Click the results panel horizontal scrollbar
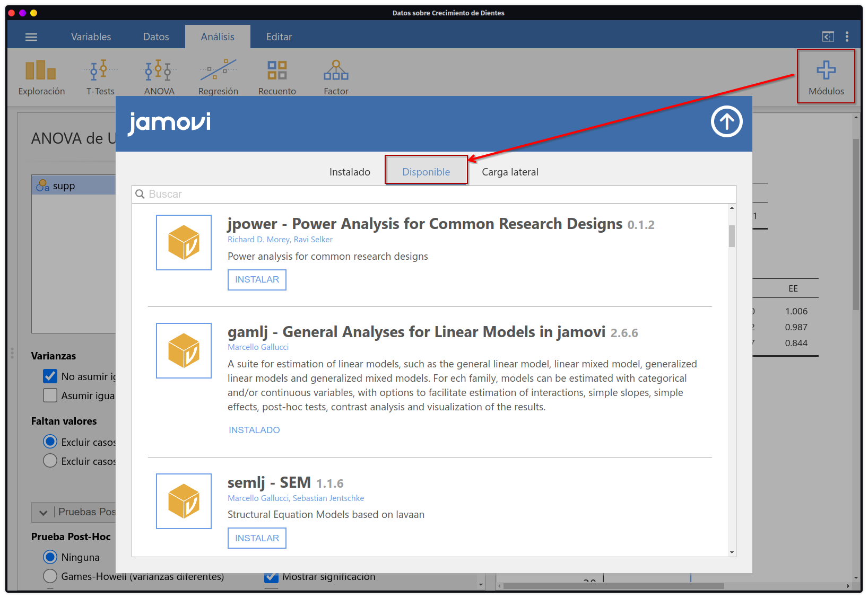Image resolution: width=868 pixels, height=598 pixels. (613, 586)
